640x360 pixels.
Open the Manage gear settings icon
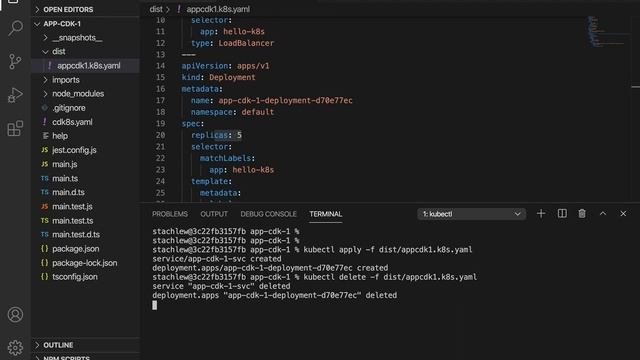tap(16, 347)
